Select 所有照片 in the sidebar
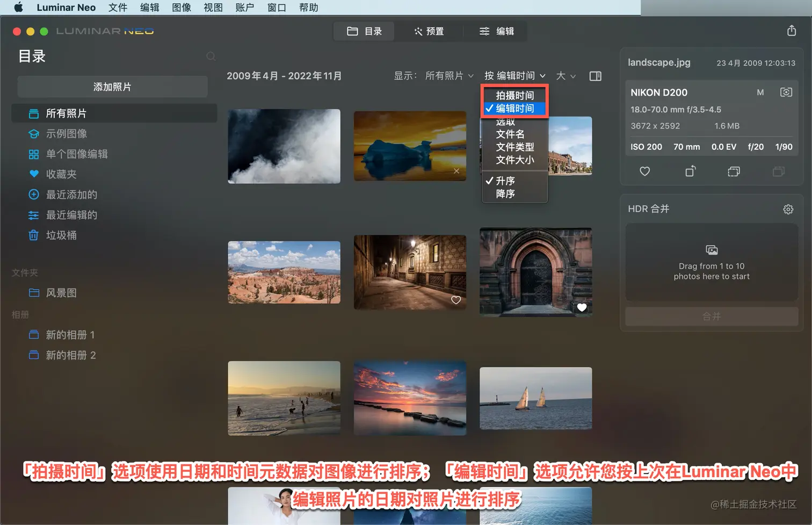 coord(114,113)
